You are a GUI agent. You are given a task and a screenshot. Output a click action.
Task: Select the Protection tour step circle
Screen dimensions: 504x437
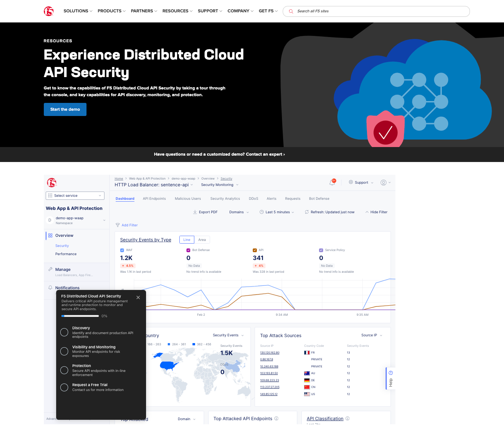point(64,370)
